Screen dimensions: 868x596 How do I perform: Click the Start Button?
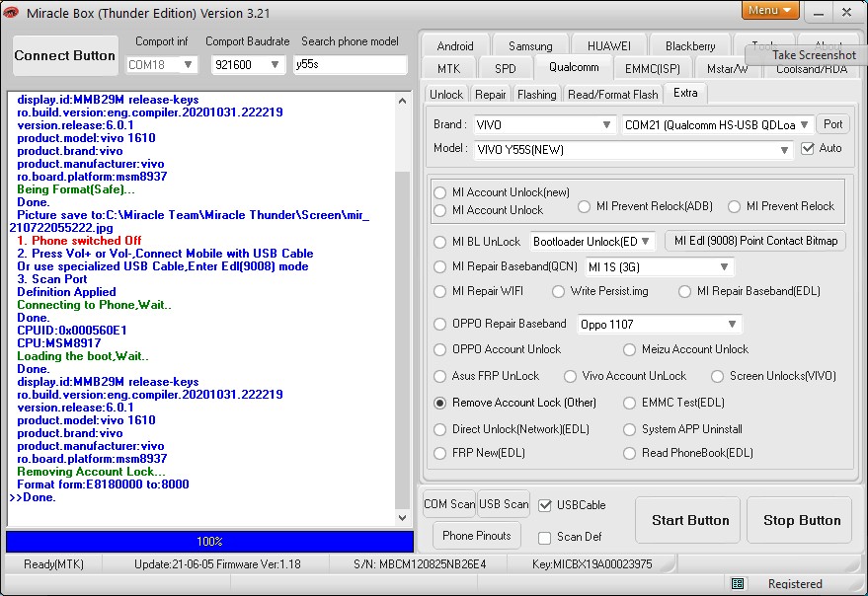click(689, 520)
